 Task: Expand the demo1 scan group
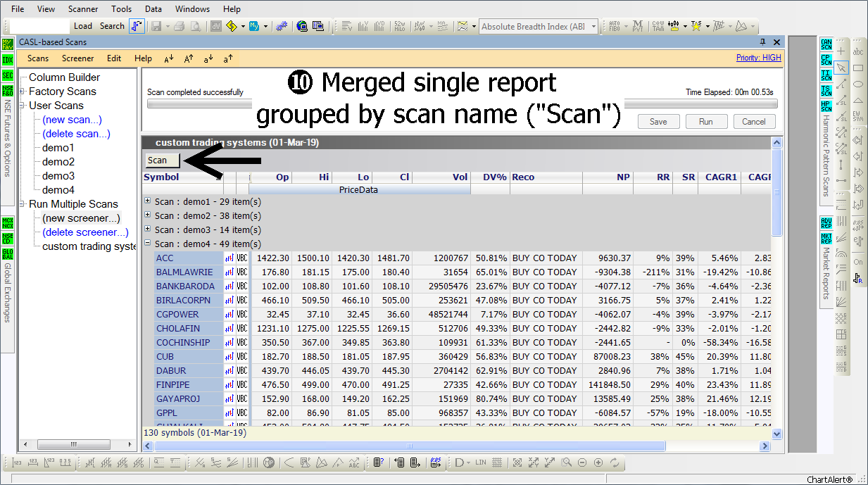point(147,201)
